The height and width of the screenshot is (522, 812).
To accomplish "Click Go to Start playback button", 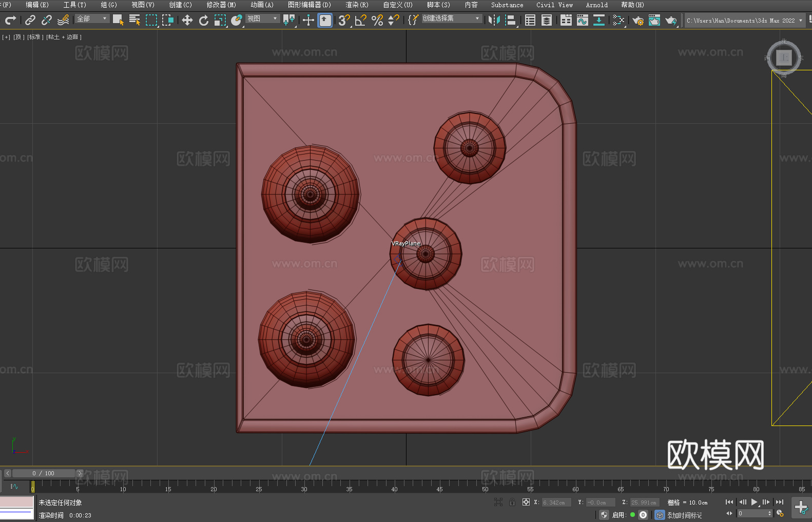I will click(x=729, y=502).
